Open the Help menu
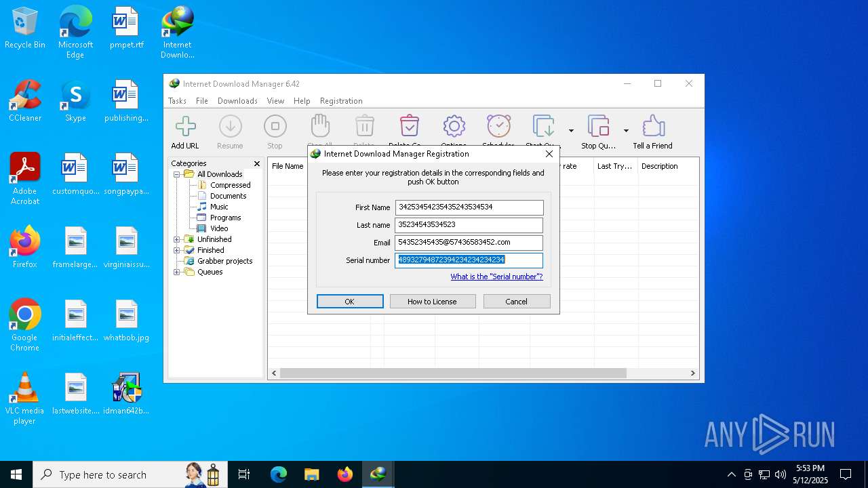Viewport: 868px width, 488px height. 302,101
